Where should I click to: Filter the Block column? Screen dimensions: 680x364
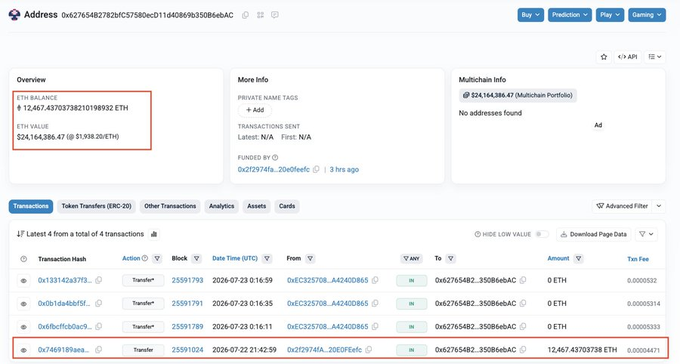197,259
